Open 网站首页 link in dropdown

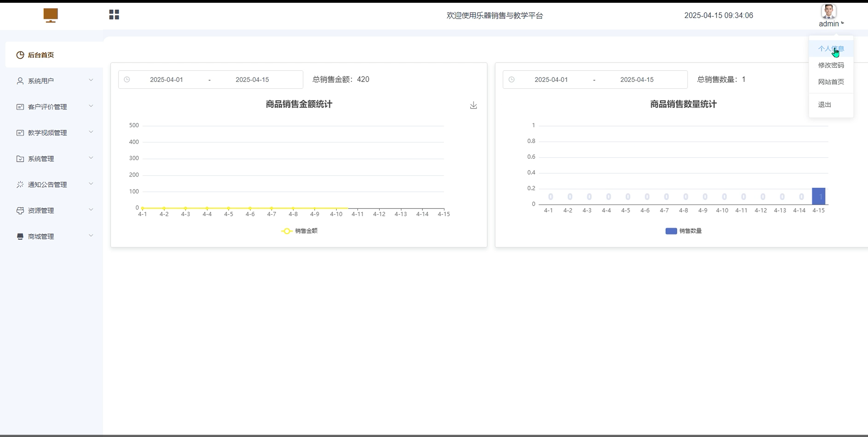831,82
